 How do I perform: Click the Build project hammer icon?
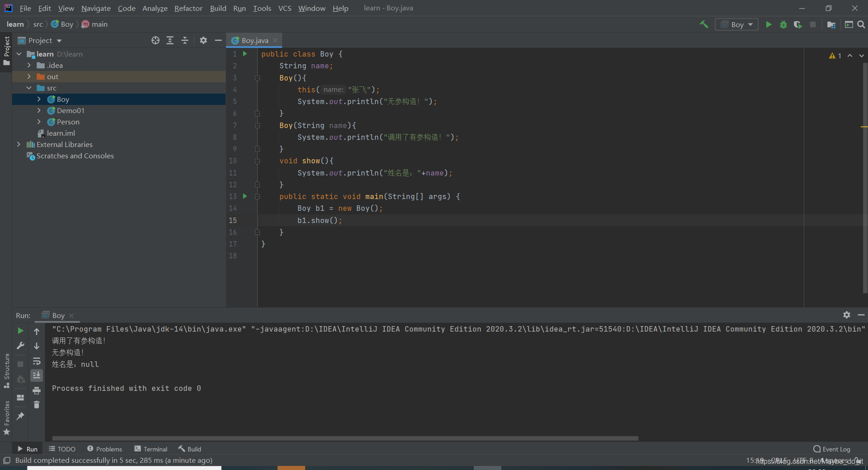704,24
